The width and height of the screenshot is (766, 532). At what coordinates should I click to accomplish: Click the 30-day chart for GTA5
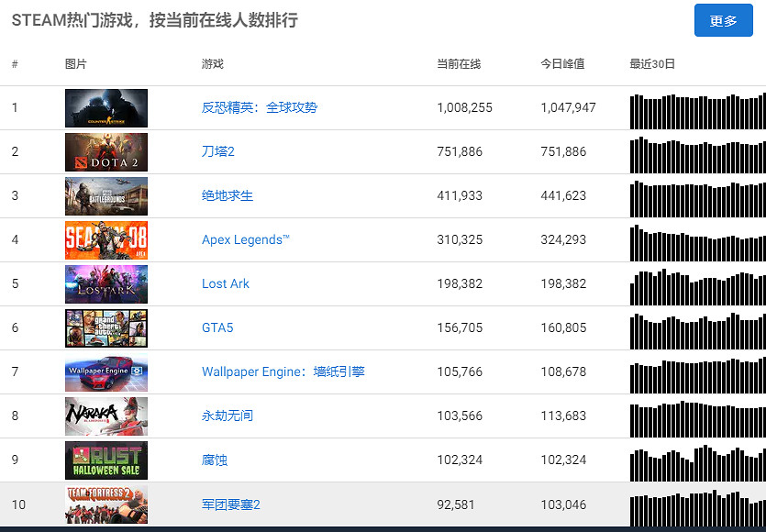(694, 327)
